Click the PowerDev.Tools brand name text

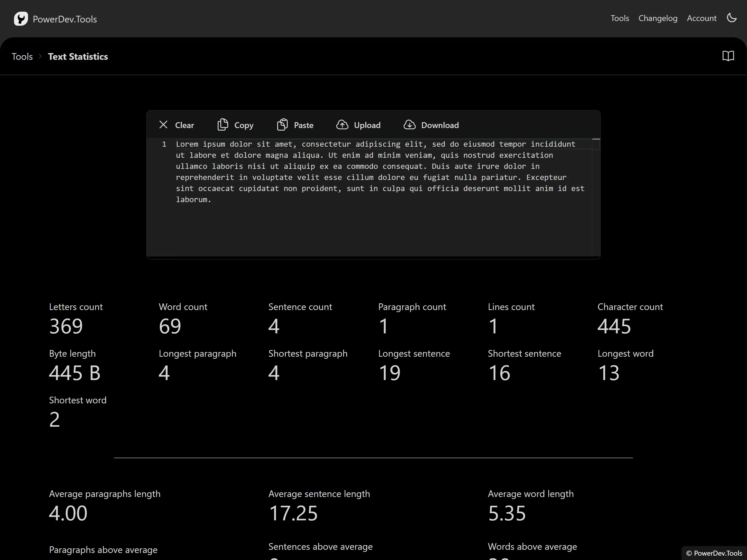[65, 19]
